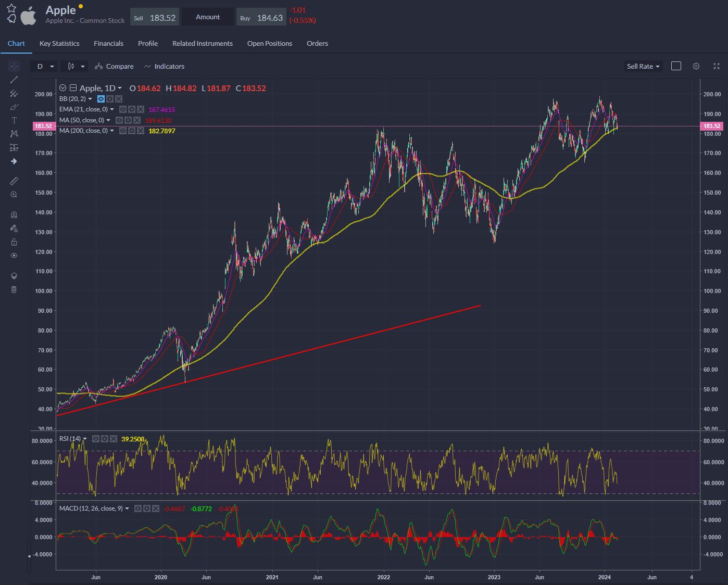Open settings for EMA (21, close, 0)

[x=132, y=109]
